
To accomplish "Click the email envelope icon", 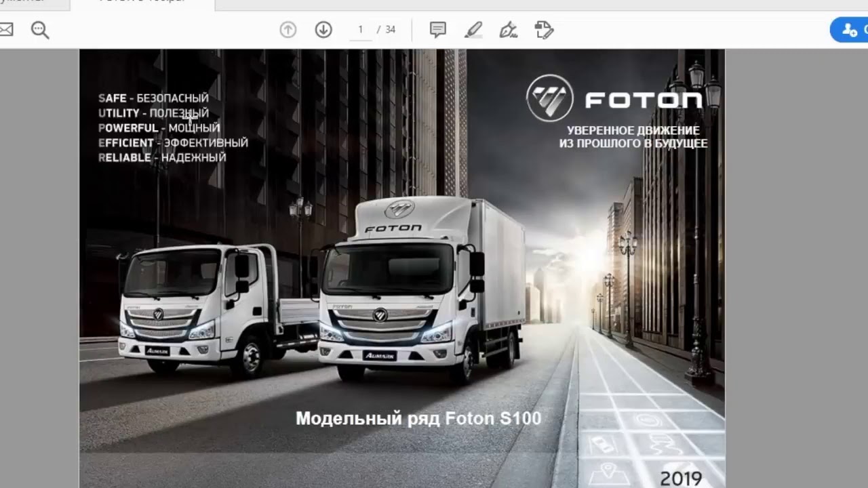I will [x=5, y=30].
